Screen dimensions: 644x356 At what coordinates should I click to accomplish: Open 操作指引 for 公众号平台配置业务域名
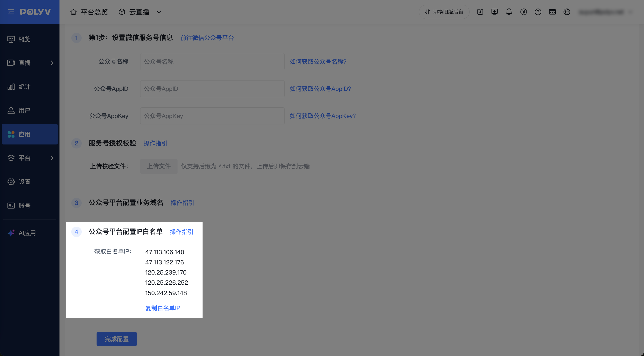(182, 203)
